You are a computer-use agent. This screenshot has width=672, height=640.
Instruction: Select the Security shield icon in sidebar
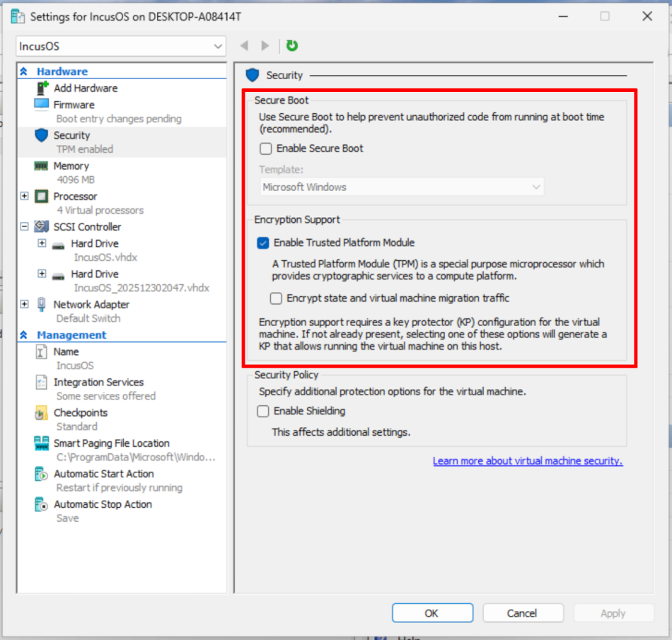point(42,135)
